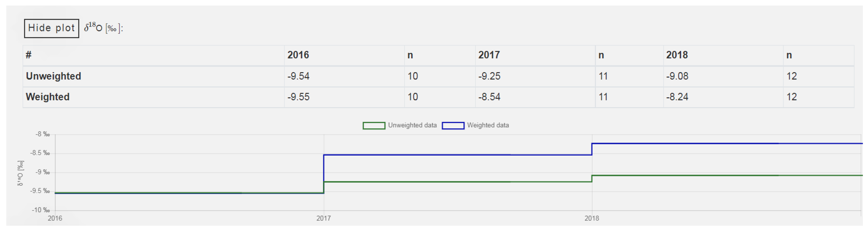
Task: Select the -9.08 table cell
Action: 677,76
